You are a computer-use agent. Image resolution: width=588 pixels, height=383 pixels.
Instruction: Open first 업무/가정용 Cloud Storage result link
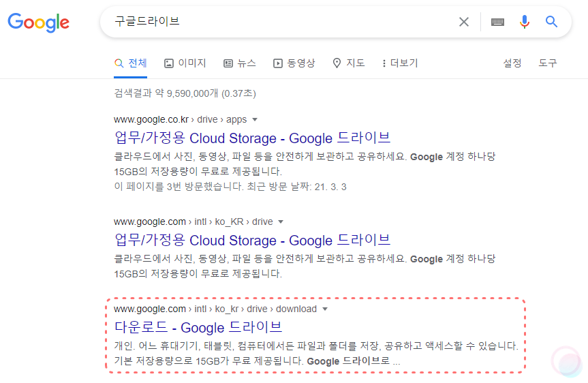[x=252, y=138]
